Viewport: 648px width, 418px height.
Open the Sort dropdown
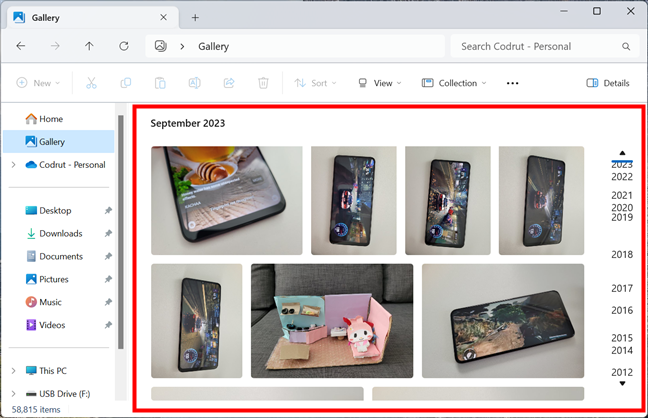(x=315, y=83)
